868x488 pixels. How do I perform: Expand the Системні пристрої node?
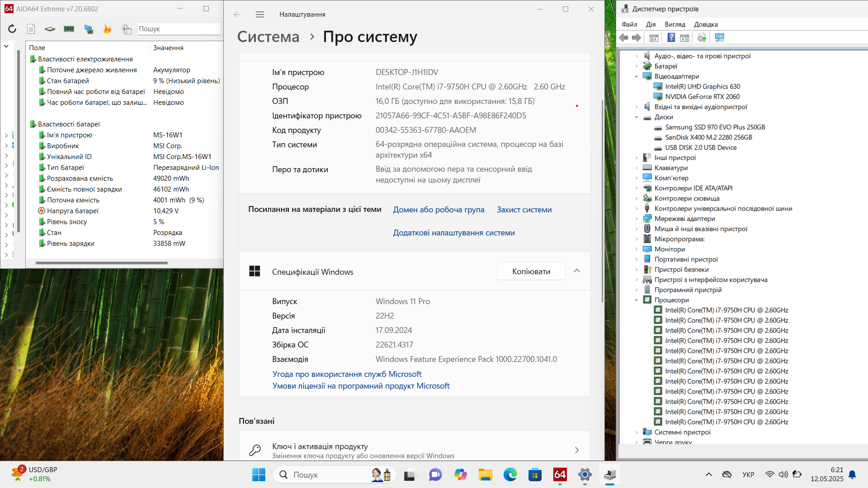tap(637, 432)
